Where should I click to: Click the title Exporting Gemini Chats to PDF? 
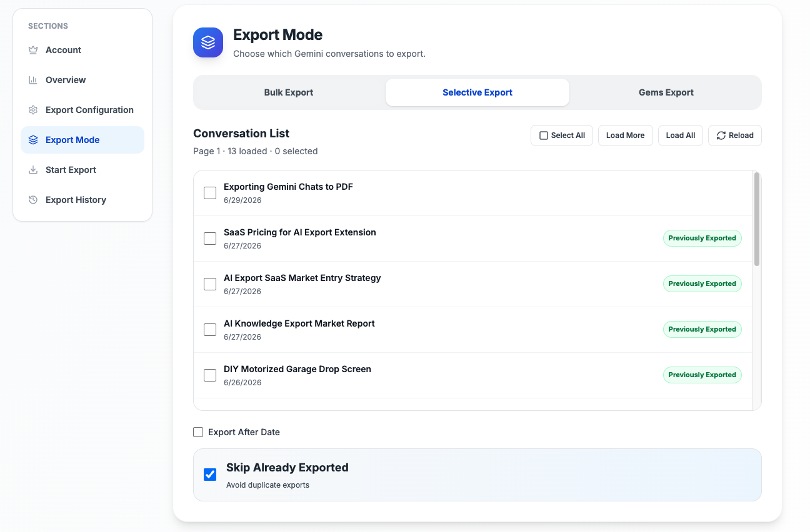pos(288,187)
